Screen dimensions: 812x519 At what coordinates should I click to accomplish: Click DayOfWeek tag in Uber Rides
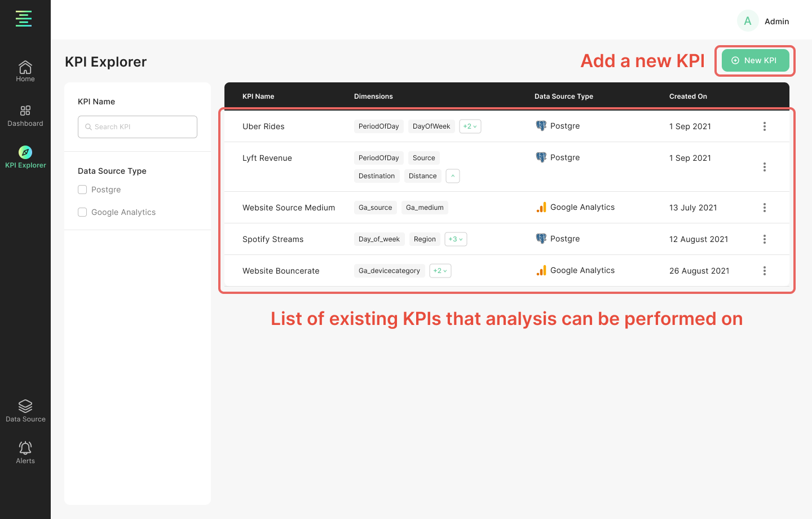point(431,126)
